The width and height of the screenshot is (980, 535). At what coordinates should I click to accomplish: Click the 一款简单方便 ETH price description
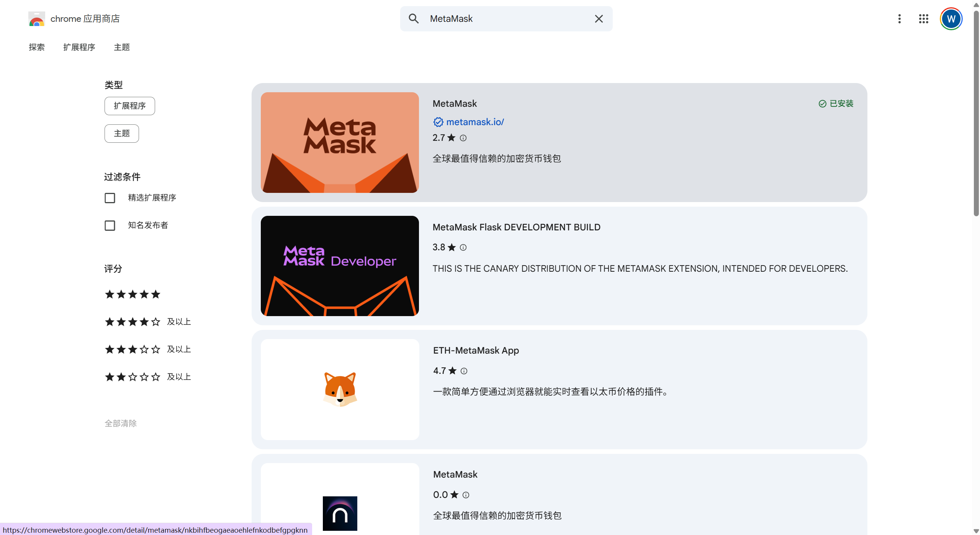click(552, 391)
